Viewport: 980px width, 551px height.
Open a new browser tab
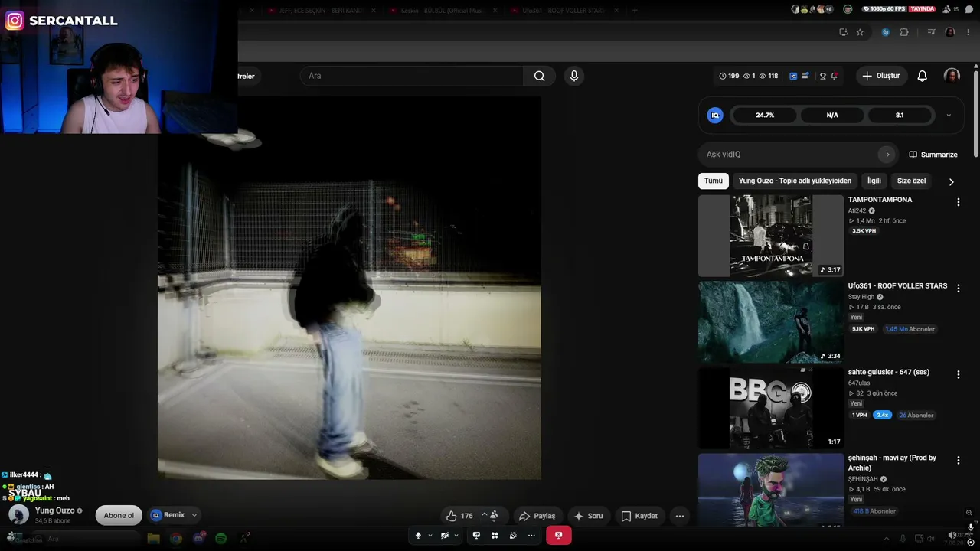[x=635, y=11]
